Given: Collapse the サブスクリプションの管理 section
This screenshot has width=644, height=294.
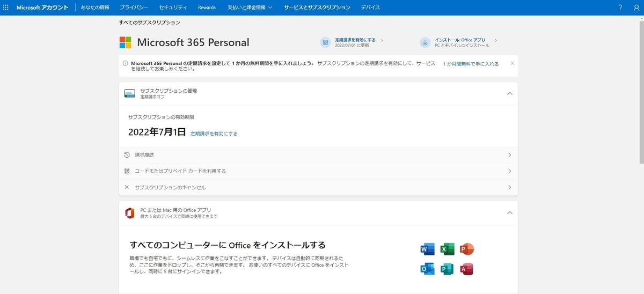Looking at the screenshot, I should [x=509, y=93].
